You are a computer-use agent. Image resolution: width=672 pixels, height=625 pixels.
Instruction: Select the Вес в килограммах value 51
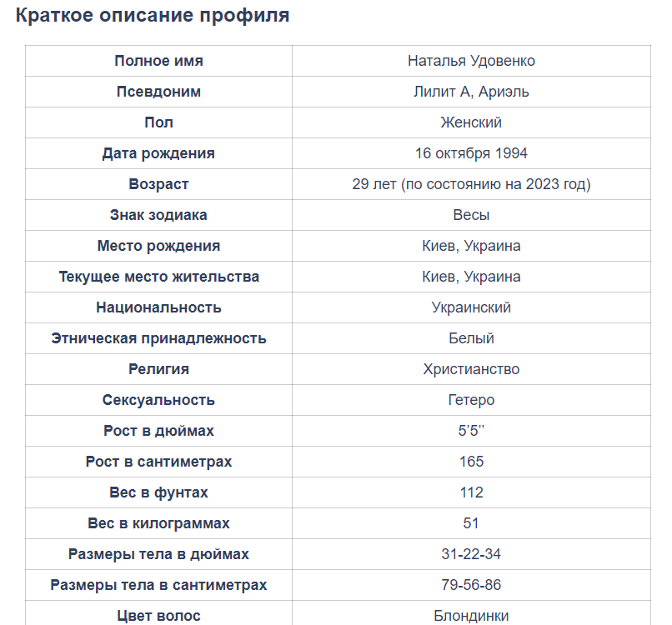coord(471,523)
